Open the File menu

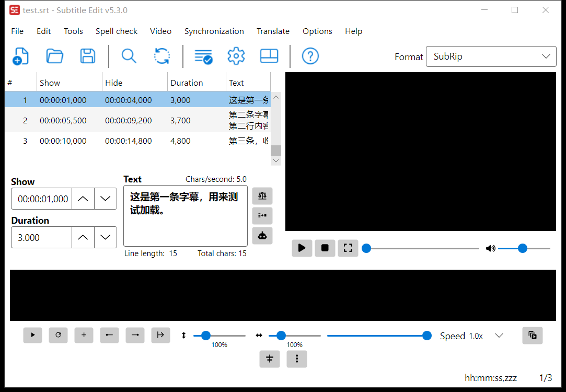click(17, 31)
